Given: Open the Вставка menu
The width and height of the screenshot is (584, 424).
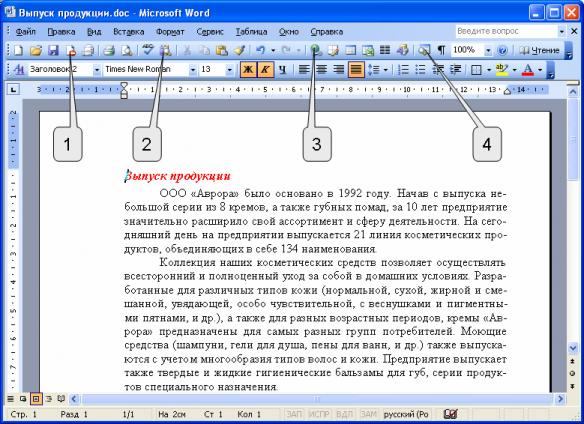Looking at the screenshot, I should (x=129, y=32).
